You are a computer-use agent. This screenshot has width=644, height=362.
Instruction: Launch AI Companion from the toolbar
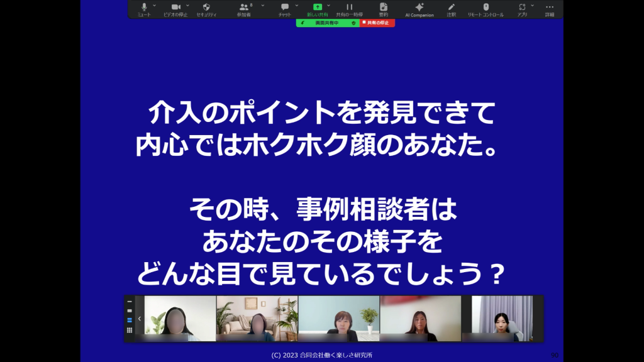tap(419, 8)
